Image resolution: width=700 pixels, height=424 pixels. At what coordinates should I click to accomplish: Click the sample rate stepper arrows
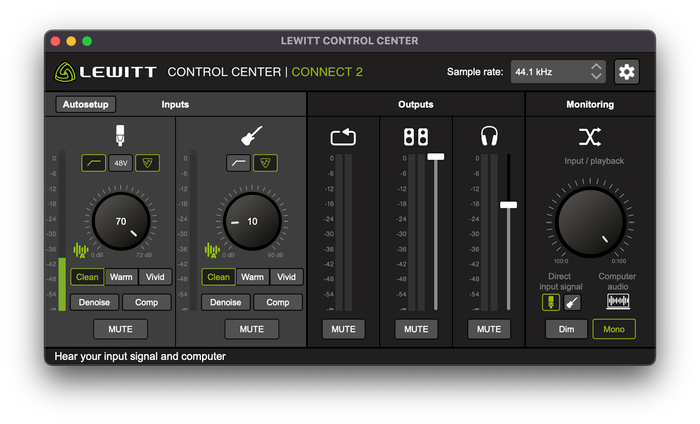(x=596, y=71)
